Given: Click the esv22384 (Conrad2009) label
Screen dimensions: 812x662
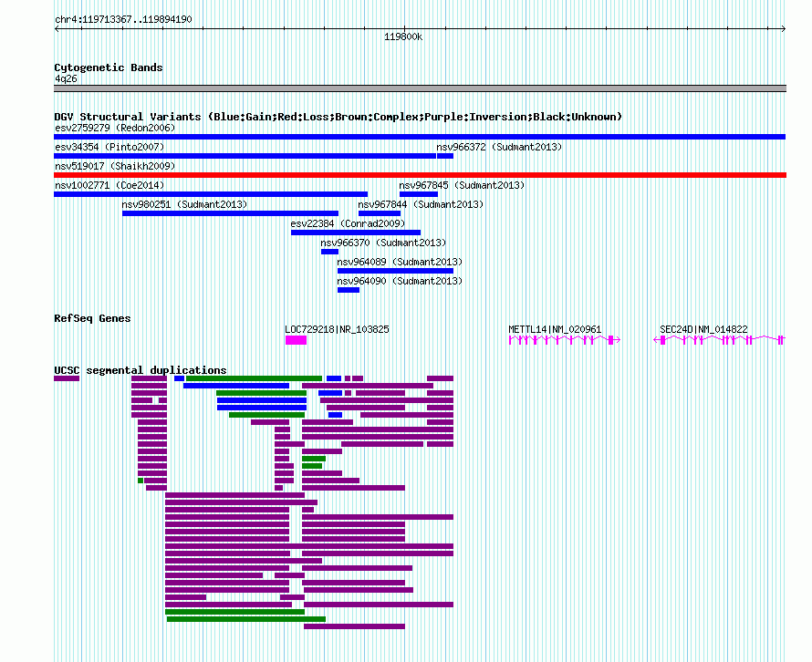Looking at the screenshot, I should coord(348,223).
